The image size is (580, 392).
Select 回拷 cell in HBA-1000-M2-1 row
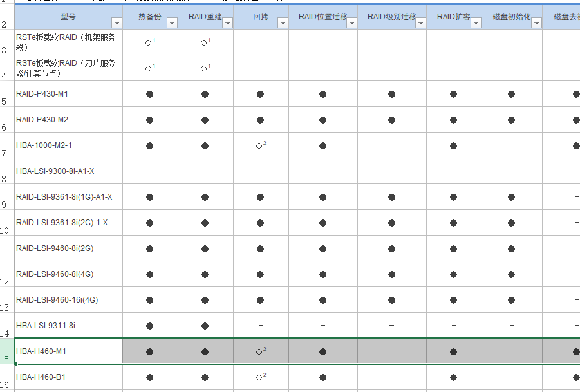click(x=261, y=145)
